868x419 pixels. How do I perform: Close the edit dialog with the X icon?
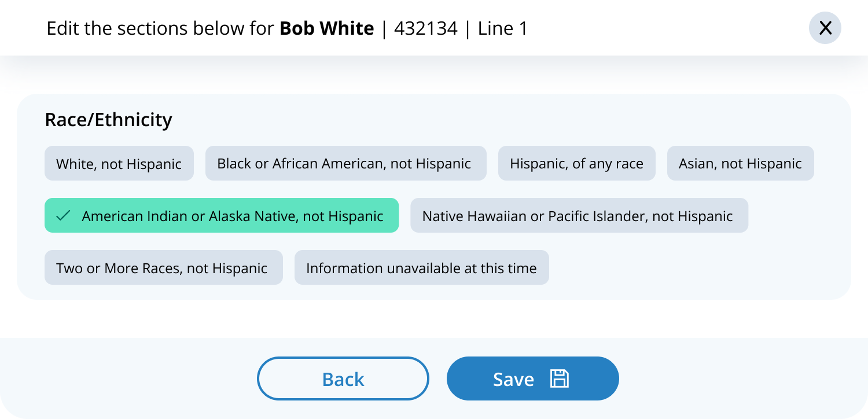click(825, 28)
